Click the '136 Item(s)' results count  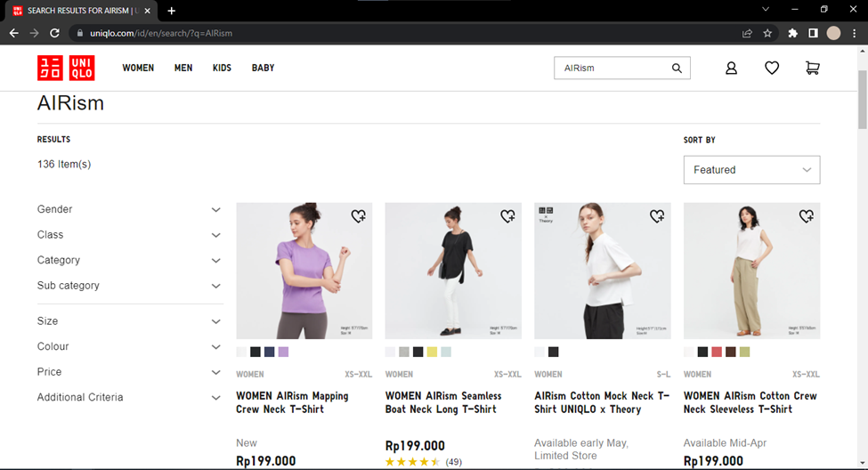pos(64,165)
